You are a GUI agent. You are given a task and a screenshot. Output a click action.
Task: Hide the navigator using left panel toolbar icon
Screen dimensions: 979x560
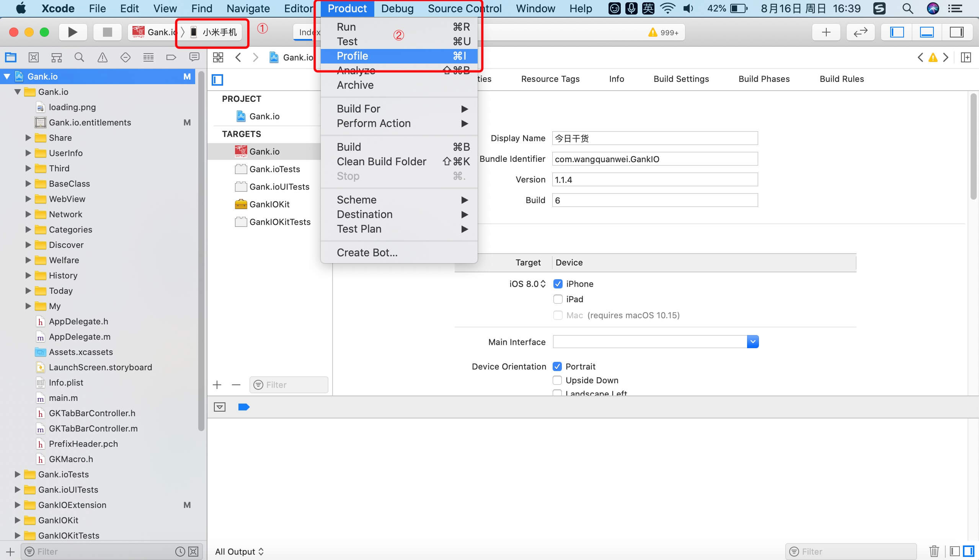click(x=897, y=32)
